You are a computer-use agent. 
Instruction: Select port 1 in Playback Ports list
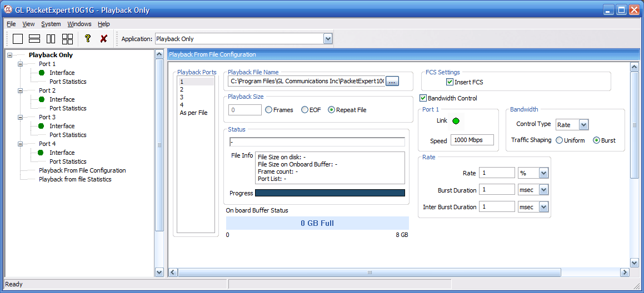(x=196, y=82)
